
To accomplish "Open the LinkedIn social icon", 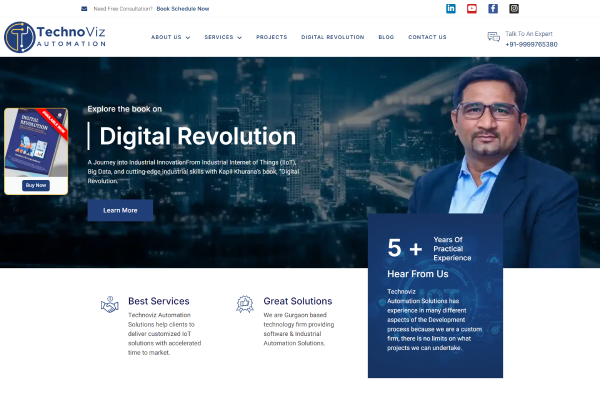I will coord(451,8).
